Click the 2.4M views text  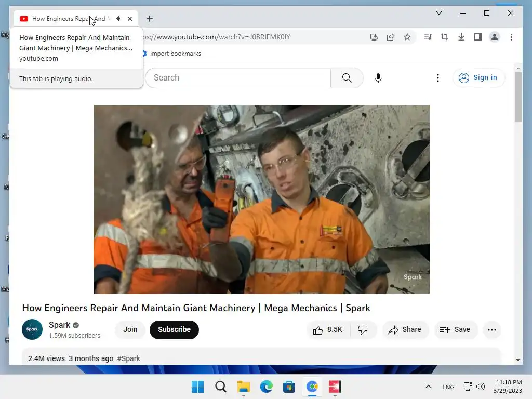tap(46, 358)
